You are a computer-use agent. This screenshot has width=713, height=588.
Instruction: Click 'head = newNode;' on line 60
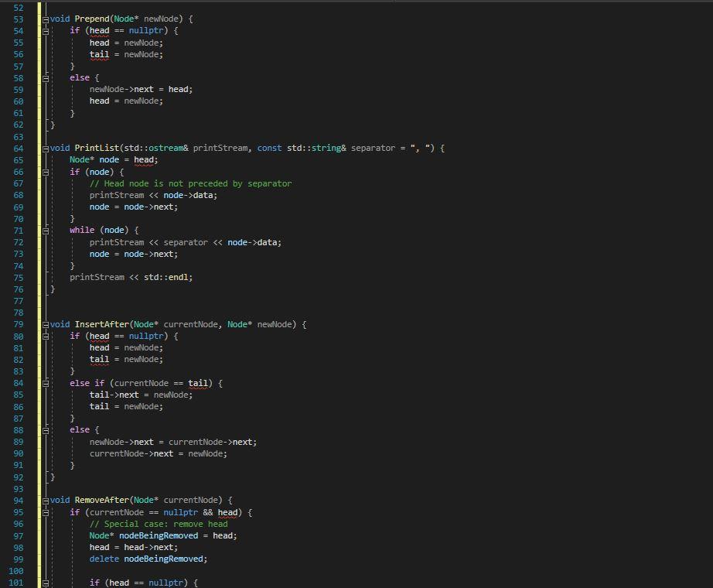[126, 101]
